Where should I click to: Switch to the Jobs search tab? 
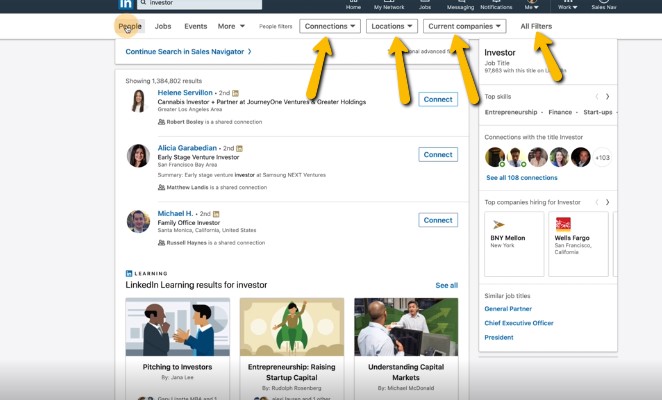click(163, 26)
